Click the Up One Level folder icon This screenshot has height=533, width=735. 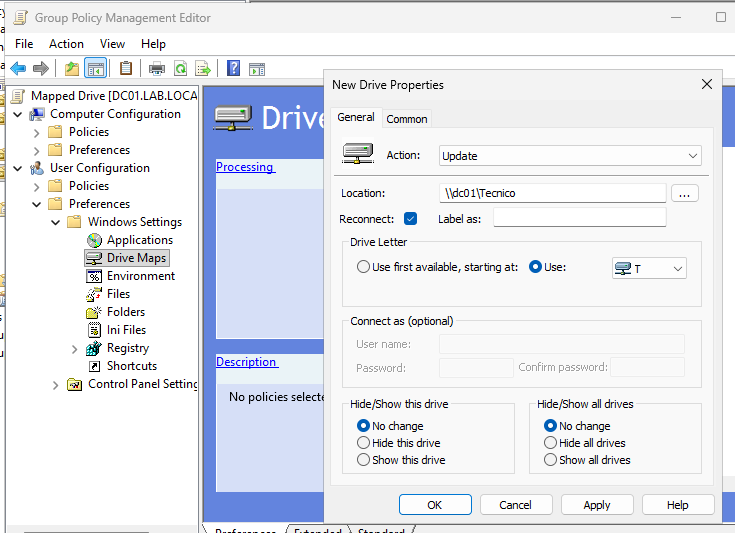pyautogui.click(x=71, y=68)
